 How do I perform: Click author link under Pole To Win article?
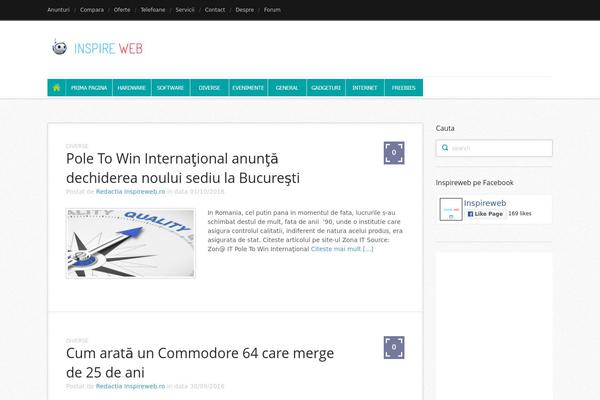(x=130, y=191)
